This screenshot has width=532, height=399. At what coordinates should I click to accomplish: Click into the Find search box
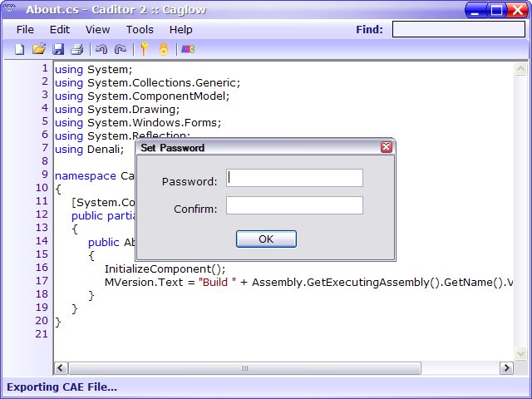pos(459,29)
